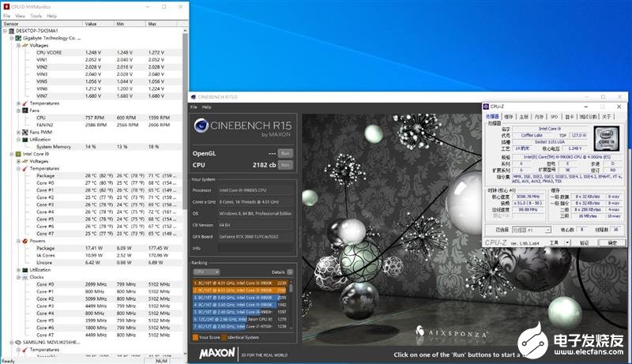Click the Cinebench window title bar icon
This screenshot has height=364, width=632.
pos(194,97)
